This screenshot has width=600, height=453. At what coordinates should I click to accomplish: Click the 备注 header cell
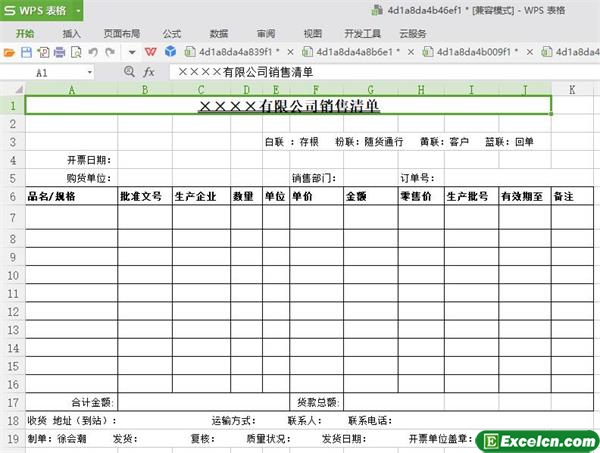(x=572, y=196)
